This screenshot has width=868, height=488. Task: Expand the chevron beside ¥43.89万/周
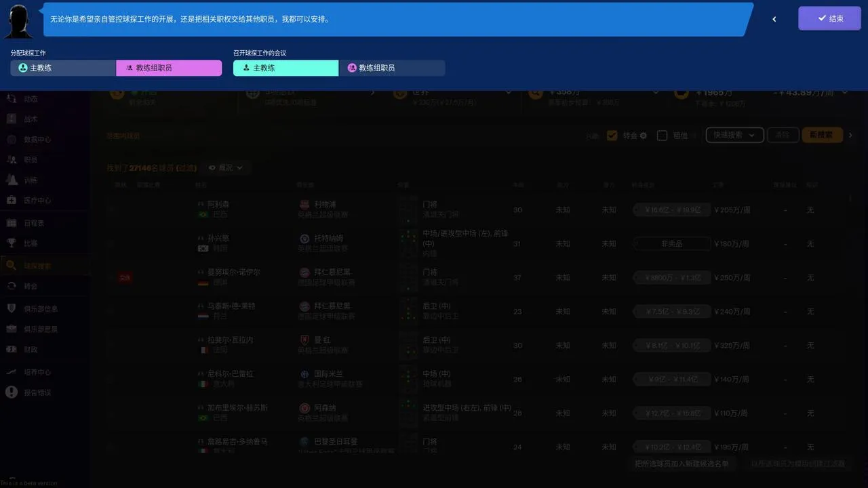[x=845, y=92]
